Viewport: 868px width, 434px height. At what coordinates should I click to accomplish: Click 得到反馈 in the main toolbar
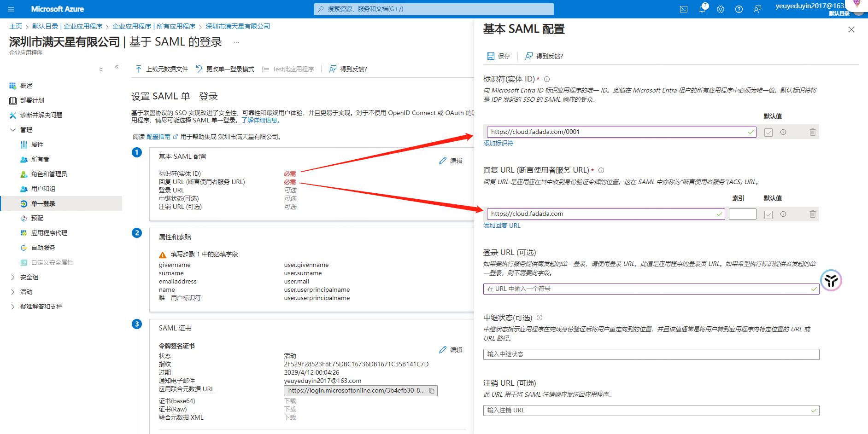point(348,69)
